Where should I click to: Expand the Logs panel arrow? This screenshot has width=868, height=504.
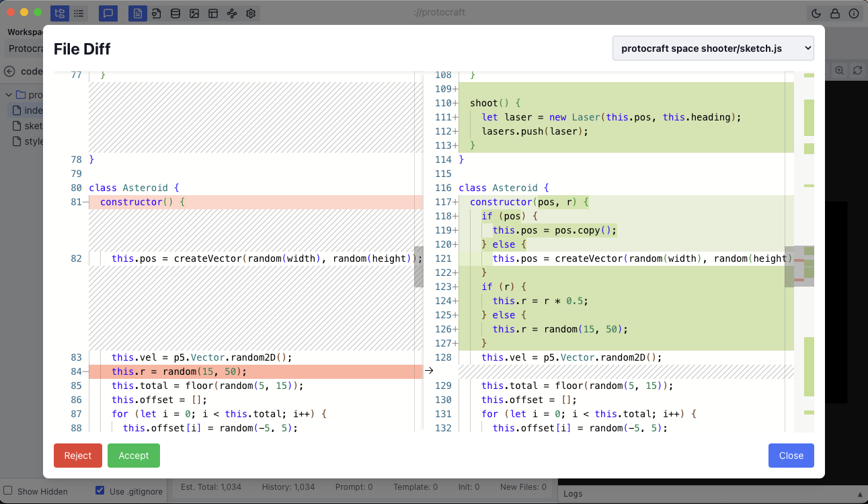coord(860,494)
